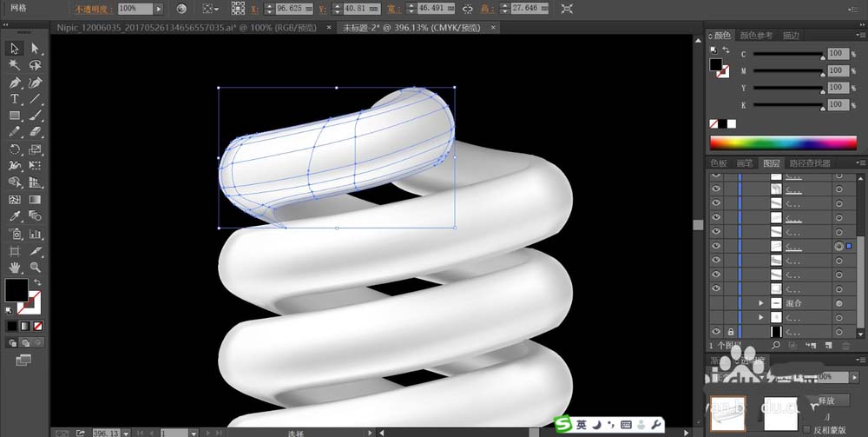Screen dimensions: 868x437
Task: Toggle the lock on the bottom layer
Action: click(731, 332)
